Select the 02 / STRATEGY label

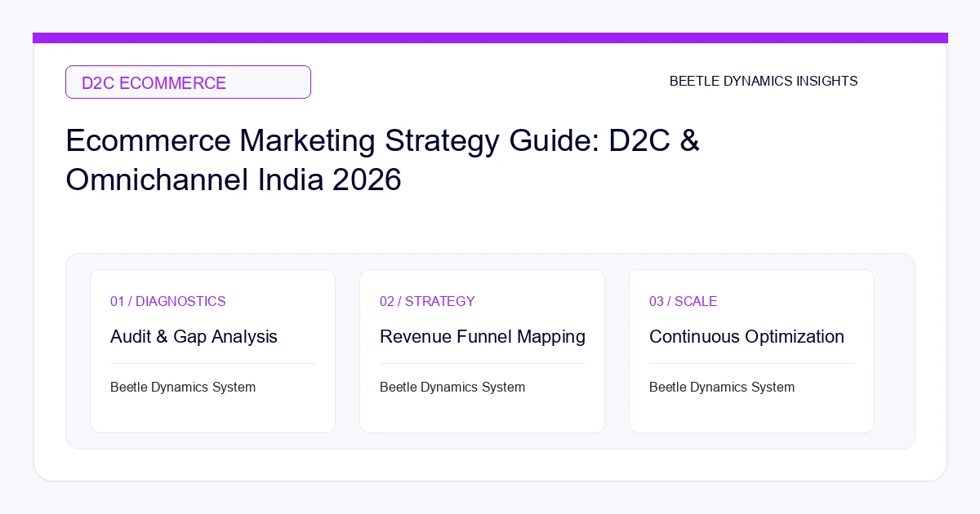pyautogui.click(x=427, y=301)
